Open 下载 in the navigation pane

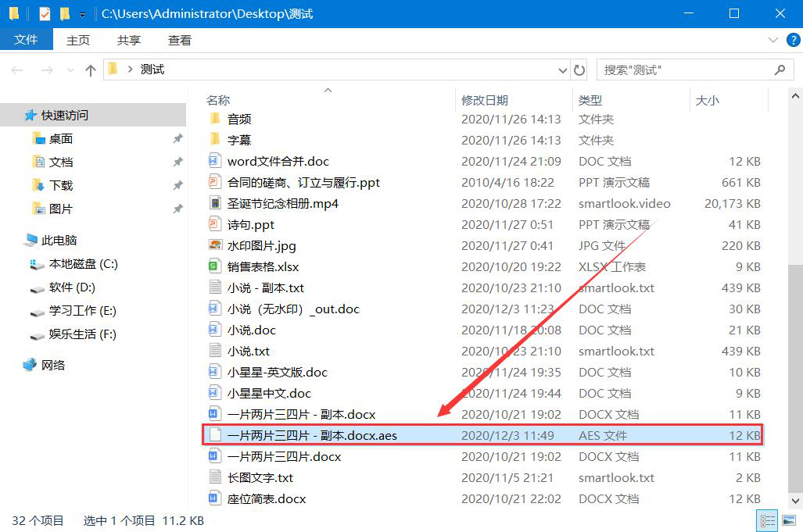point(61,185)
